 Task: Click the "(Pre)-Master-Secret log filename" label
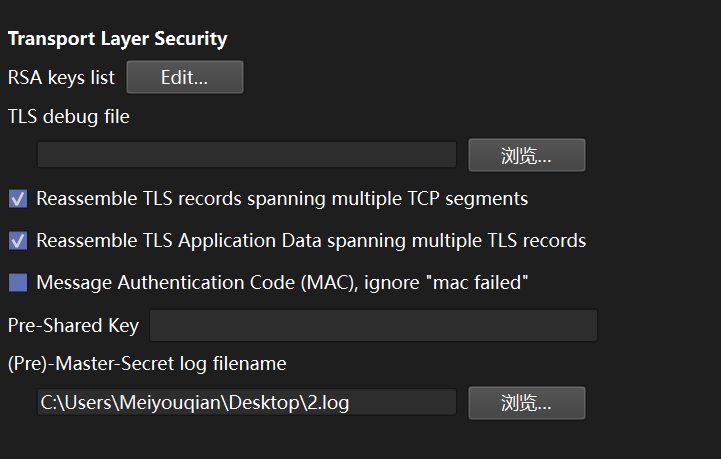[147, 363]
